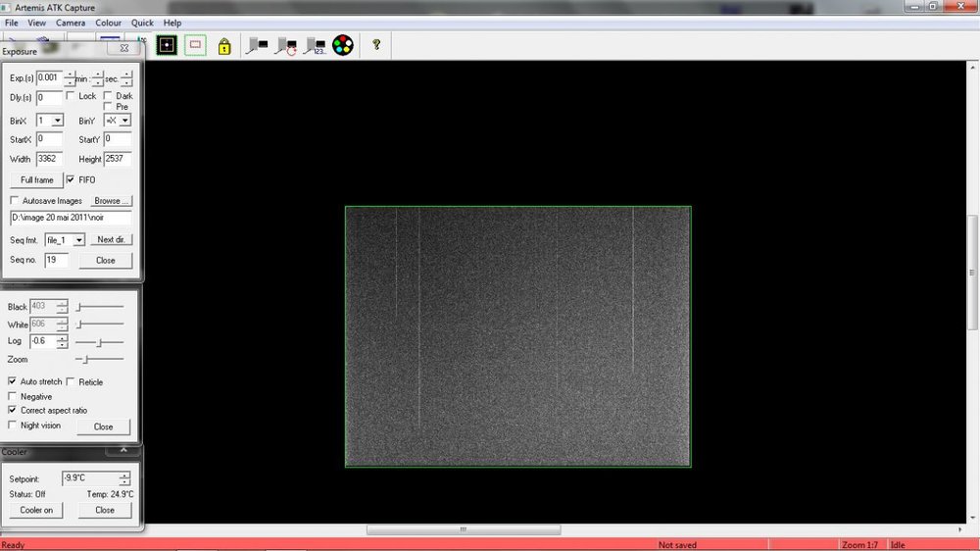Click the yellow question mark help icon

click(x=376, y=44)
